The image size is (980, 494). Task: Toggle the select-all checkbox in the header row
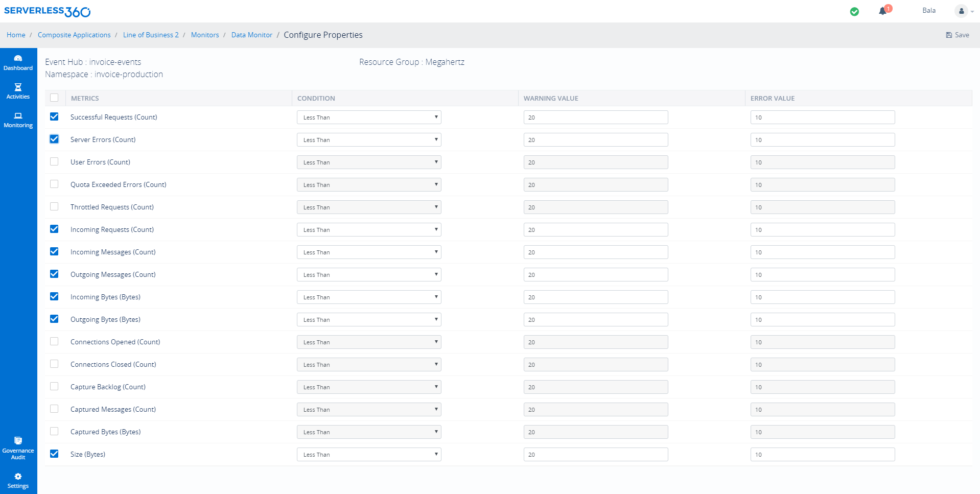(x=55, y=98)
